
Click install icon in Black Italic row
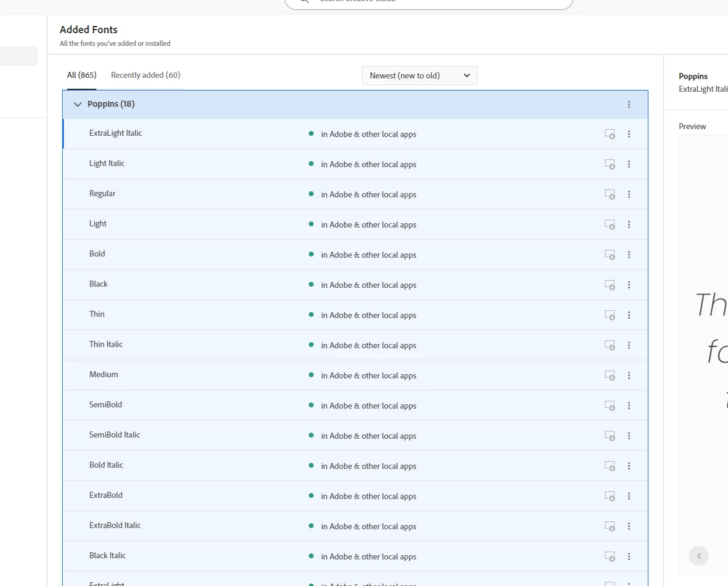click(x=610, y=556)
